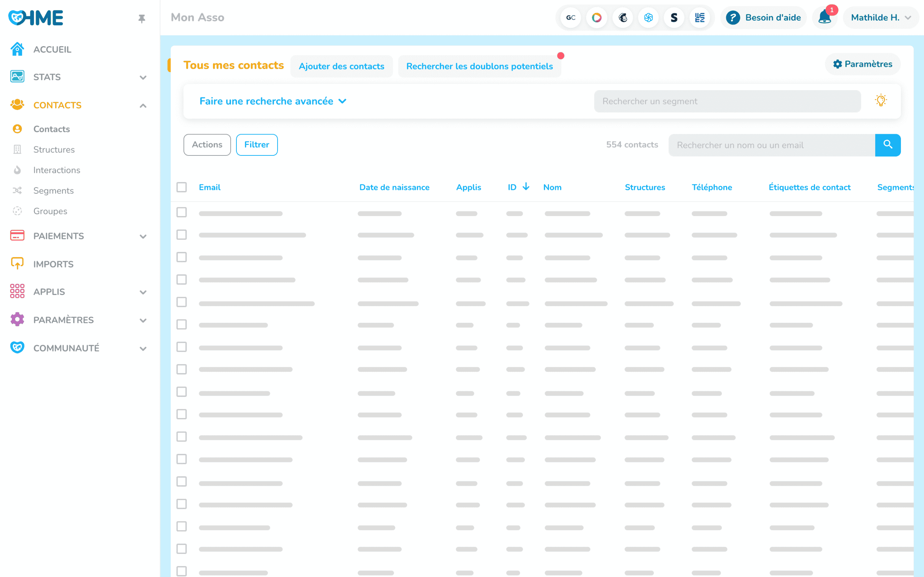This screenshot has width=924, height=577.
Task: Click the Filtrer button
Action: pyautogui.click(x=257, y=145)
